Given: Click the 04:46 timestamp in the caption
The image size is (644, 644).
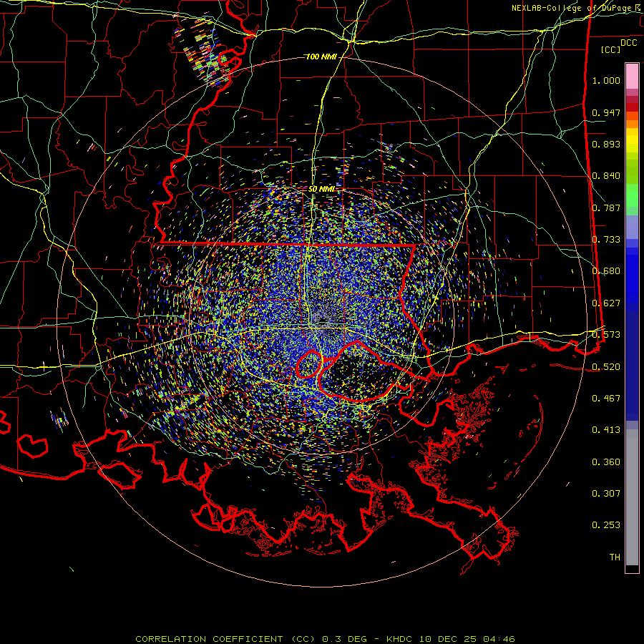Looking at the screenshot, I should 499,639.
